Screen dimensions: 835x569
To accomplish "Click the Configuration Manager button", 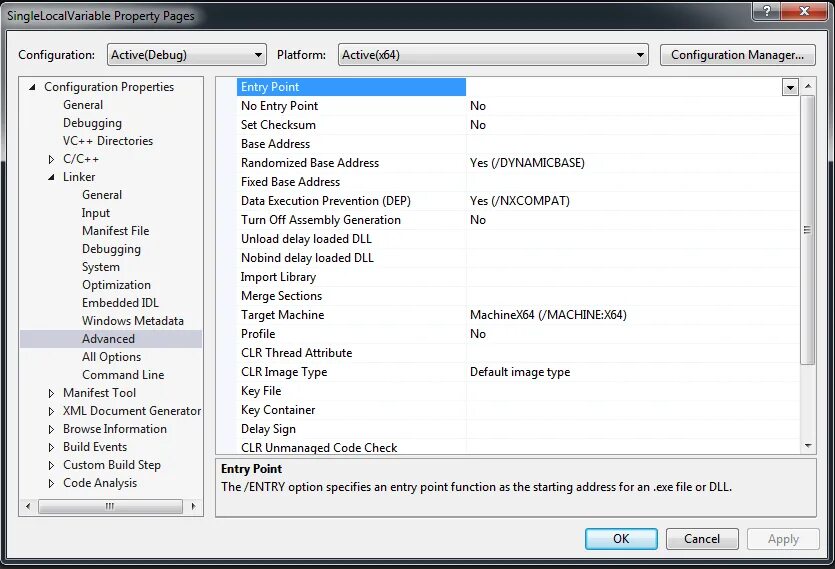I will pyautogui.click(x=738, y=55).
